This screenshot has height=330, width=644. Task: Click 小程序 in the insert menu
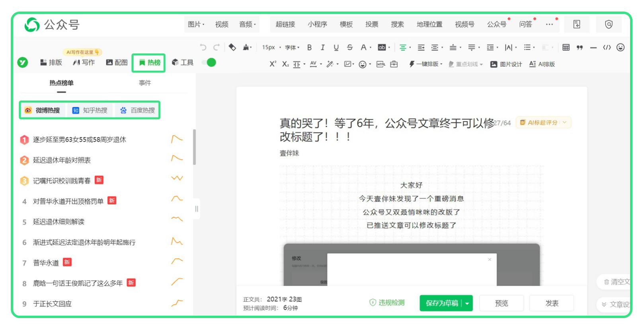(317, 24)
